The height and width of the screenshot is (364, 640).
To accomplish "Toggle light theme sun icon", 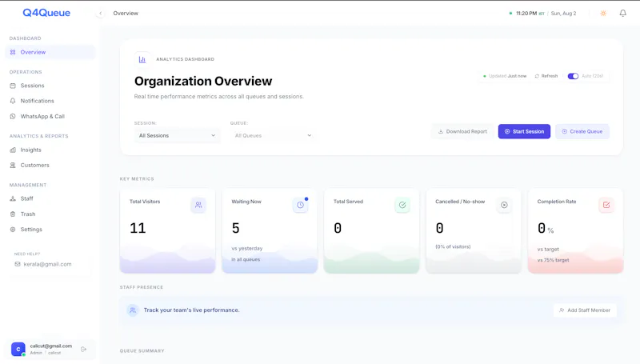I will 603,13.
